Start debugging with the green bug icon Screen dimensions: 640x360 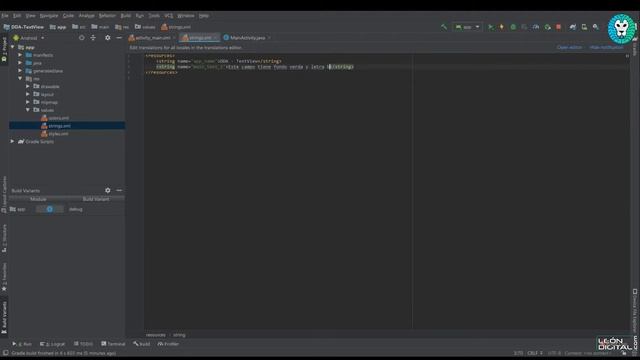(x=513, y=27)
